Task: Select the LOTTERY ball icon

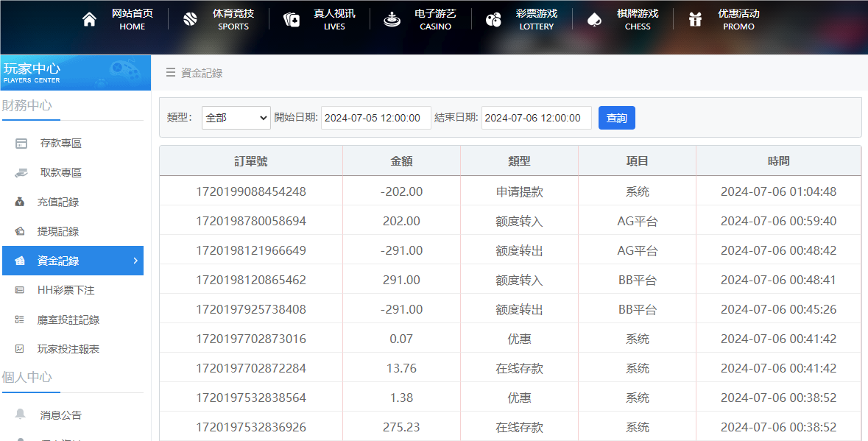Action: [493, 19]
